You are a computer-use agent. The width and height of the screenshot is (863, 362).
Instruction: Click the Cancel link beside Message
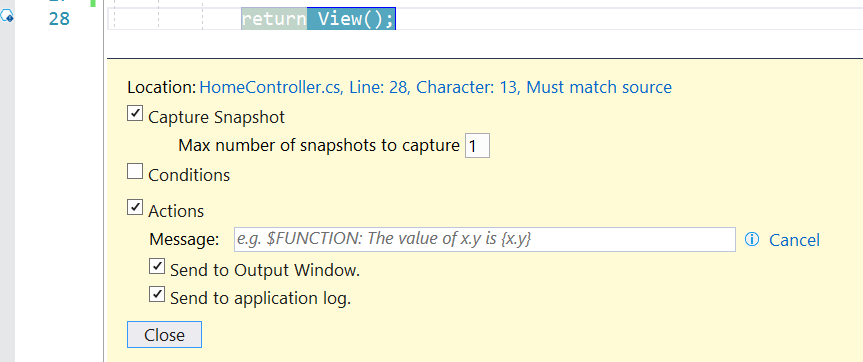794,240
